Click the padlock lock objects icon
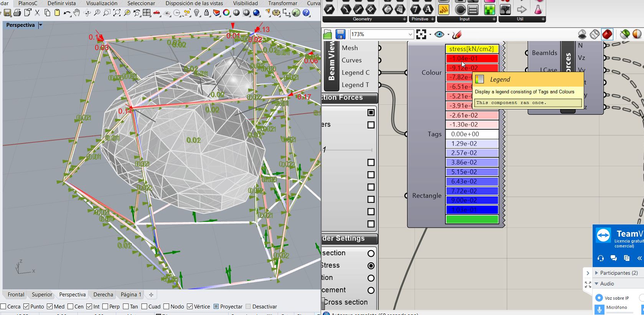 (207, 13)
